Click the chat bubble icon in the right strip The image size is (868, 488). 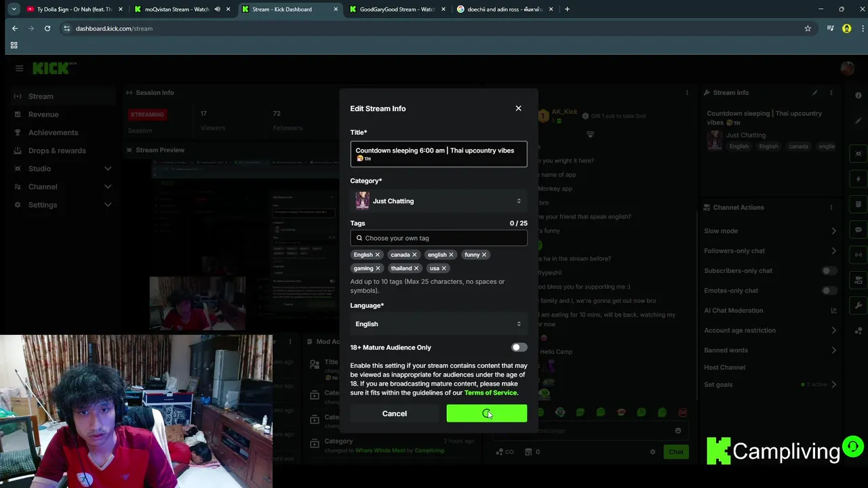[x=859, y=230]
